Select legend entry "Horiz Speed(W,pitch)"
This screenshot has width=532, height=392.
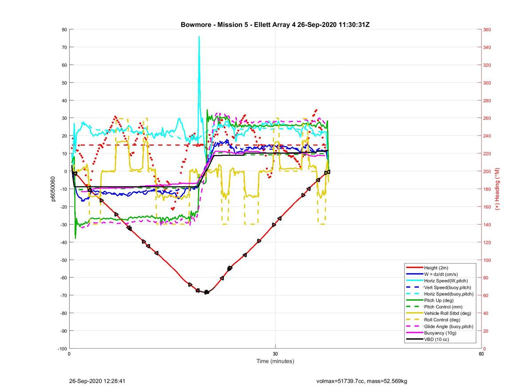[446, 281]
